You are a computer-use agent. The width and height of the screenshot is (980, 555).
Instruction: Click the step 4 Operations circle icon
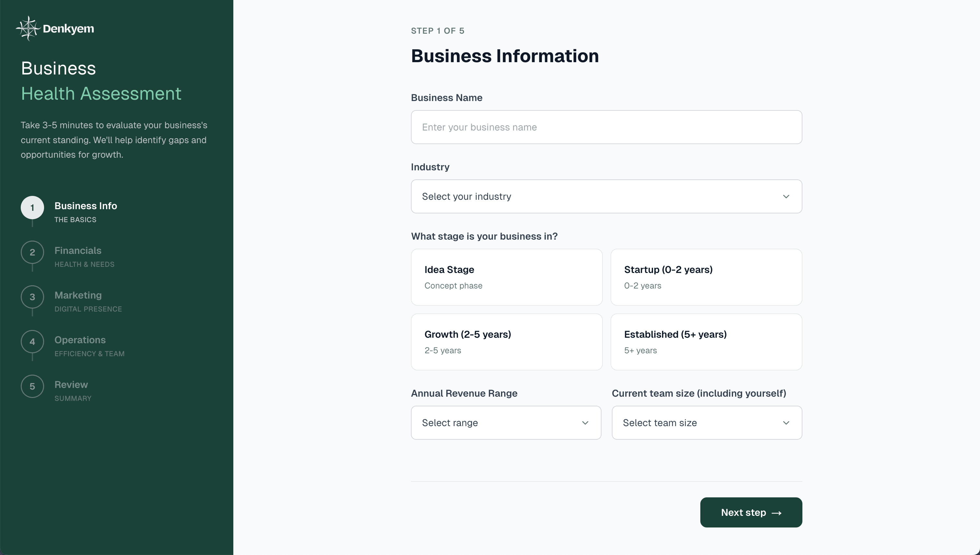(x=32, y=342)
